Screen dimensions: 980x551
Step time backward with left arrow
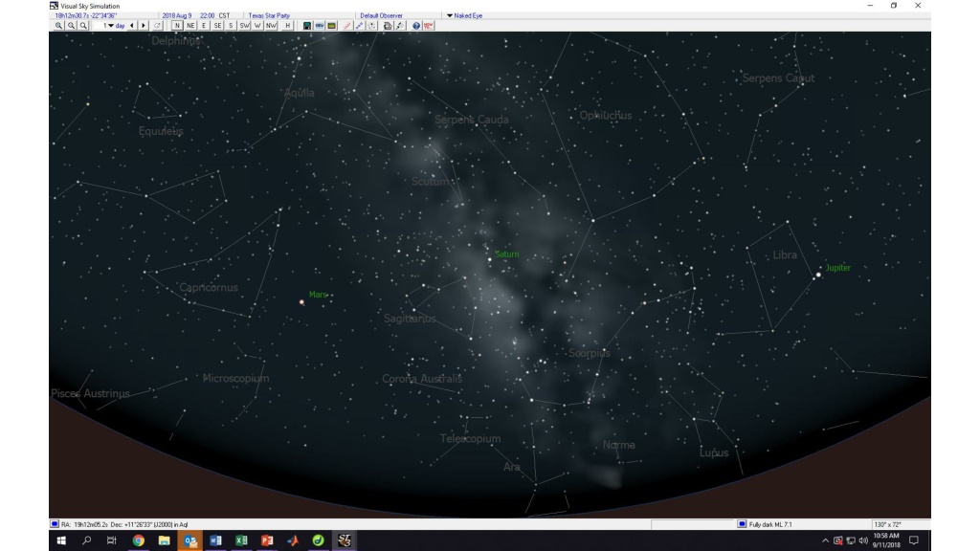[131, 26]
